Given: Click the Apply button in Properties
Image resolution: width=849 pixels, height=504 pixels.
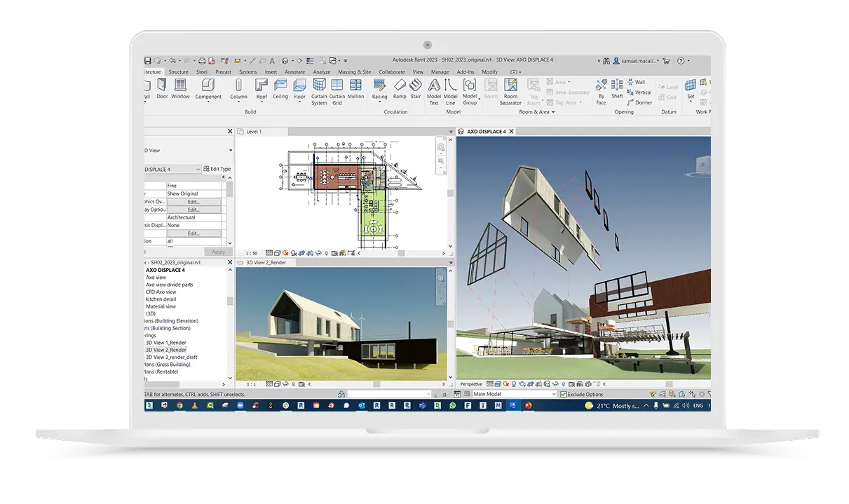Looking at the screenshot, I should (218, 252).
